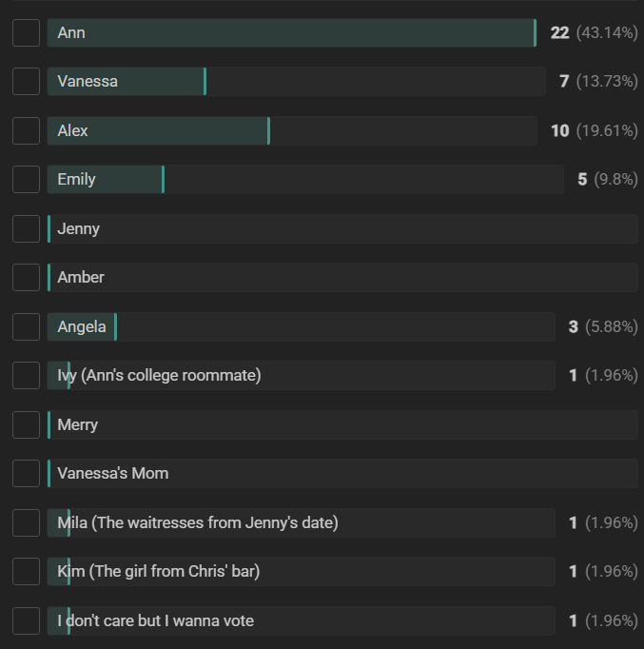Tick the Vanessa checkbox
This screenshot has height=649, width=644.
tap(26, 82)
